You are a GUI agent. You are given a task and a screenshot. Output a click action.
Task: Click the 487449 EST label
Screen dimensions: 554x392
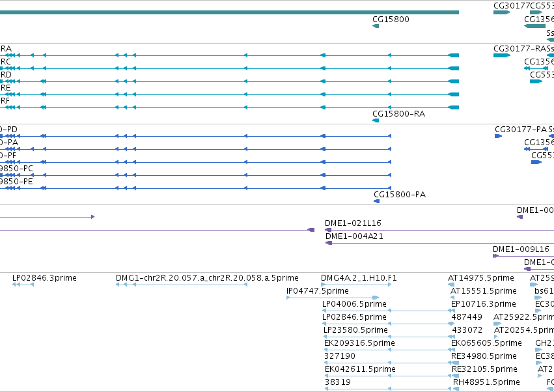click(x=467, y=317)
